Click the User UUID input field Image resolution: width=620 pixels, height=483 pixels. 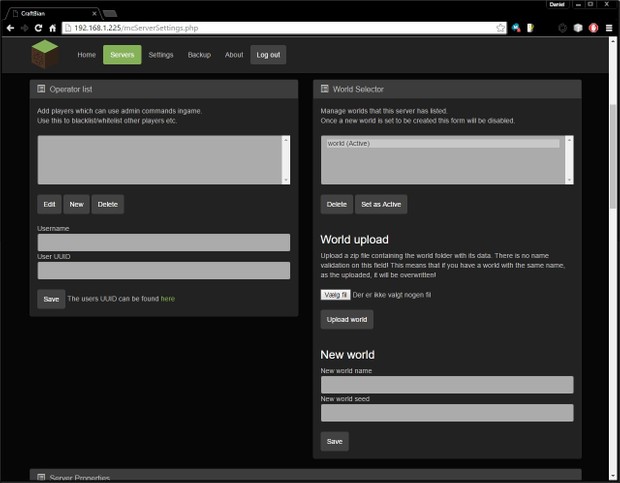(x=164, y=270)
